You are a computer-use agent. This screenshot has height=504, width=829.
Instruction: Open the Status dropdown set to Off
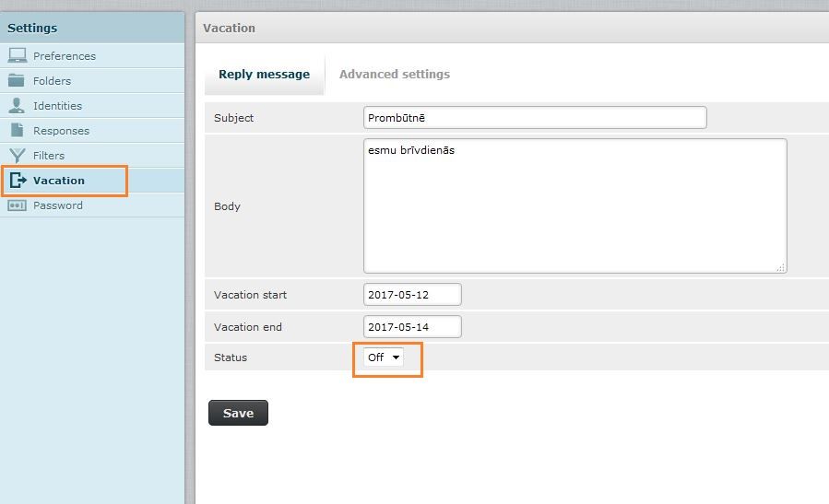tap(384, 357)
